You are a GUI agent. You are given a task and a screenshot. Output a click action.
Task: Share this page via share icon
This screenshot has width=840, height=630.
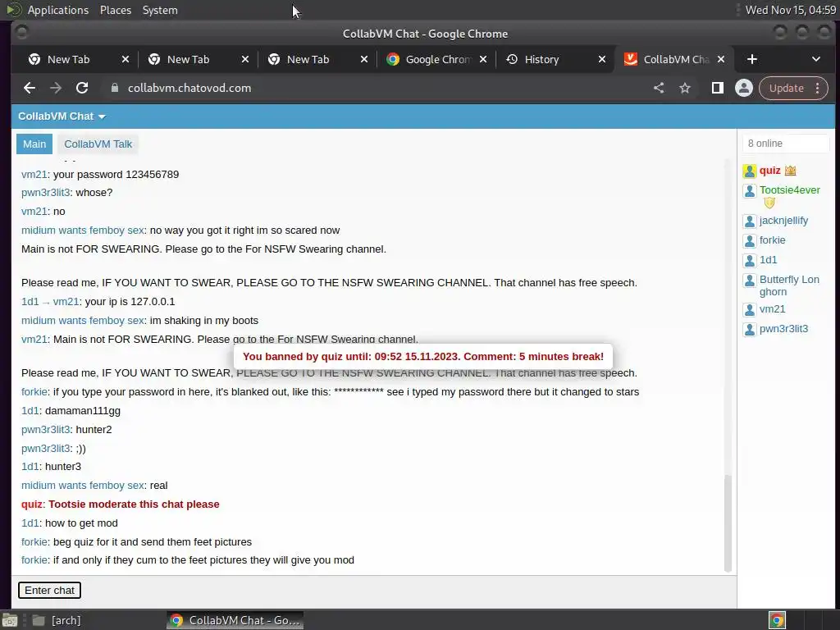[659, 88]
